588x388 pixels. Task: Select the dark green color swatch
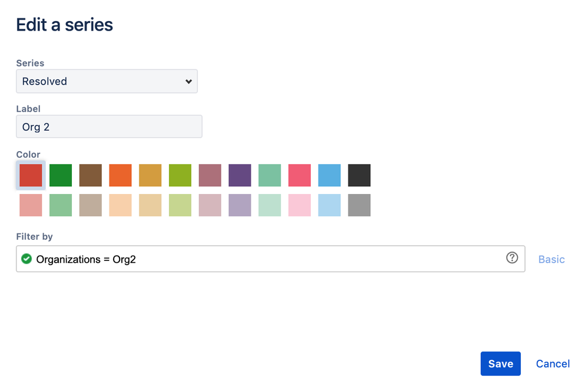[x=60, y=175]
